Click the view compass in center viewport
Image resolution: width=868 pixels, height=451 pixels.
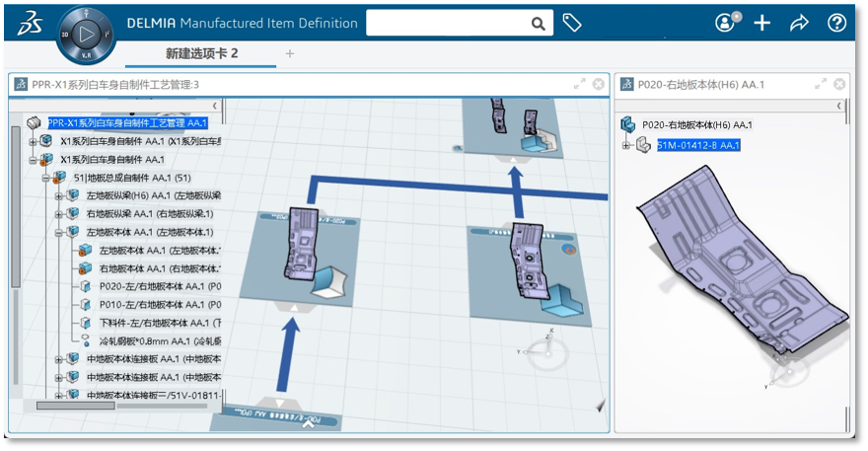click(x=546, y=351)
